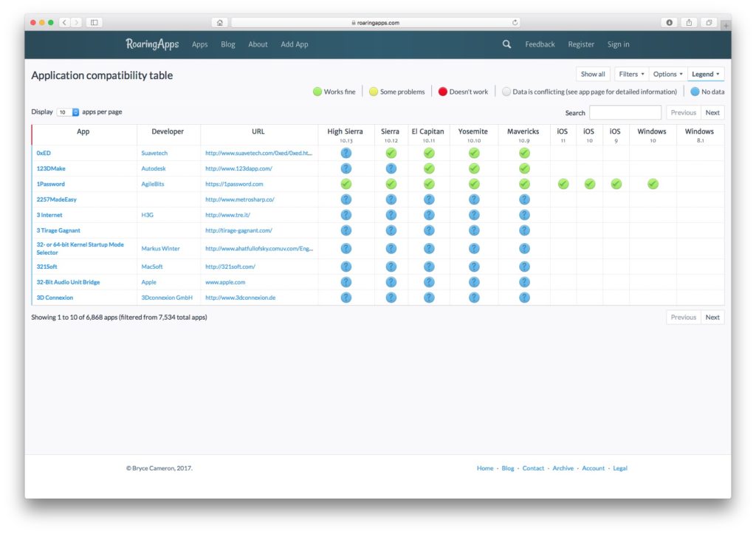The image size is (756, 534).
Task: Click Archive link in footer
Action: (x=563, y=468)
